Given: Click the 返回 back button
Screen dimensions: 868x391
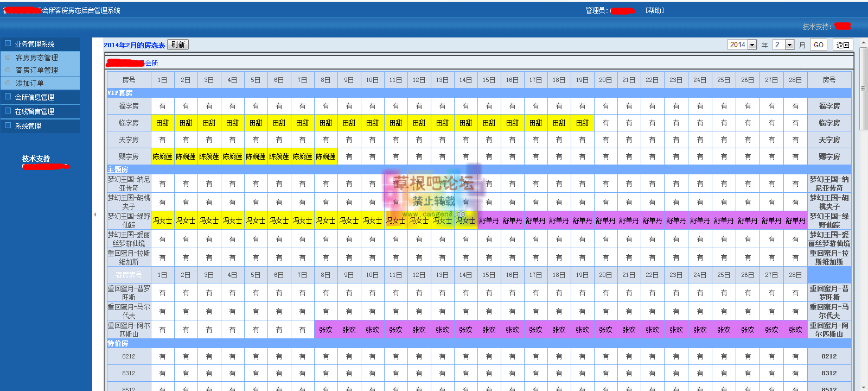Looking at the screenshot, I should click(843, 45).
